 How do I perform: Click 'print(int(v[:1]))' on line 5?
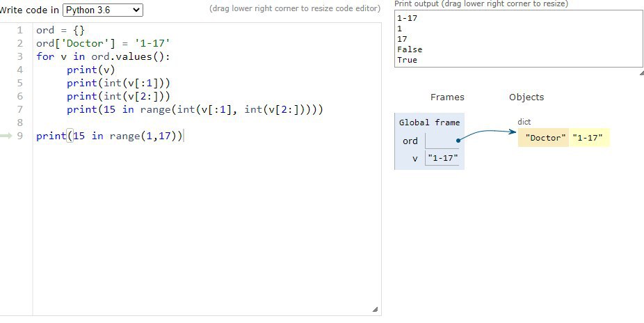click(118, 83)
